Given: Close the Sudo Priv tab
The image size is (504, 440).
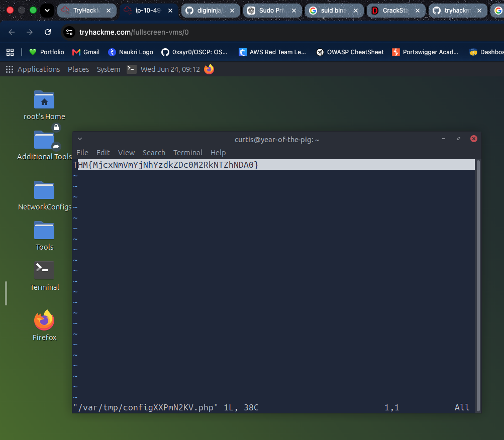Looking at the screenshot, I should coord(294,11).
